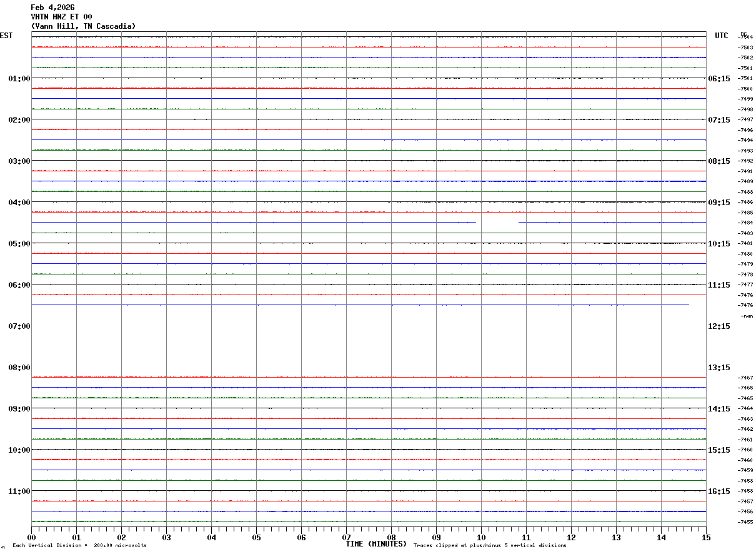The image size is (756, 554).
Task: Click the Feb 4,2026 date header
Action: (x=52, y=8)
